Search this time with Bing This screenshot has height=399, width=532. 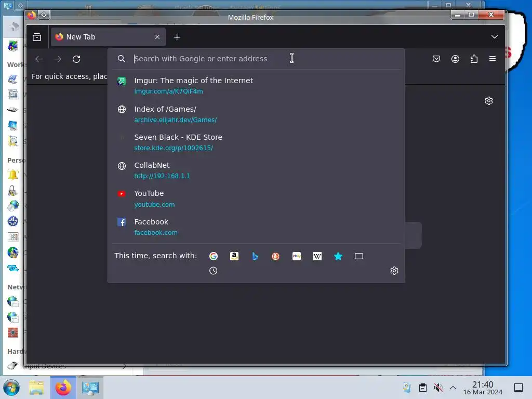[x=255, y=256]
